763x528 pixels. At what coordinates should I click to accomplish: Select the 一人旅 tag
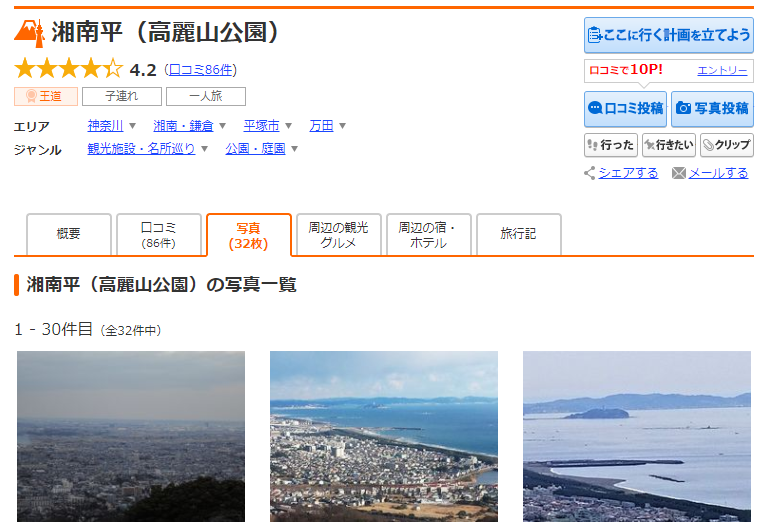pyautogui.click(x=206, y=96)
